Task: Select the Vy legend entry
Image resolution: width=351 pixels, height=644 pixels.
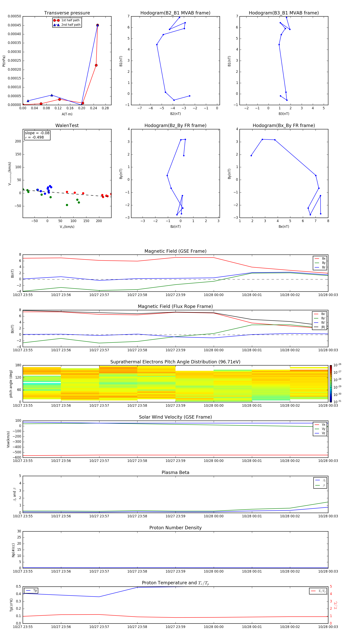Action: [320, 429]
